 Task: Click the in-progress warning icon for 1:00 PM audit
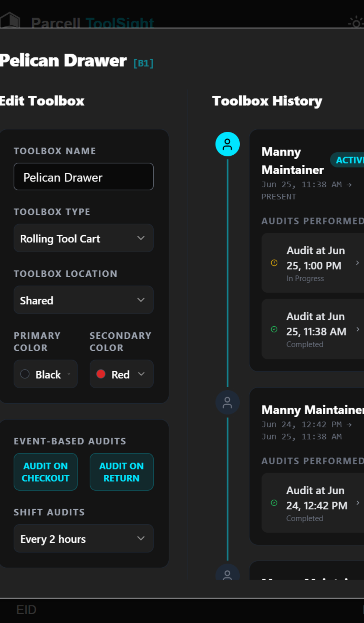274,263
